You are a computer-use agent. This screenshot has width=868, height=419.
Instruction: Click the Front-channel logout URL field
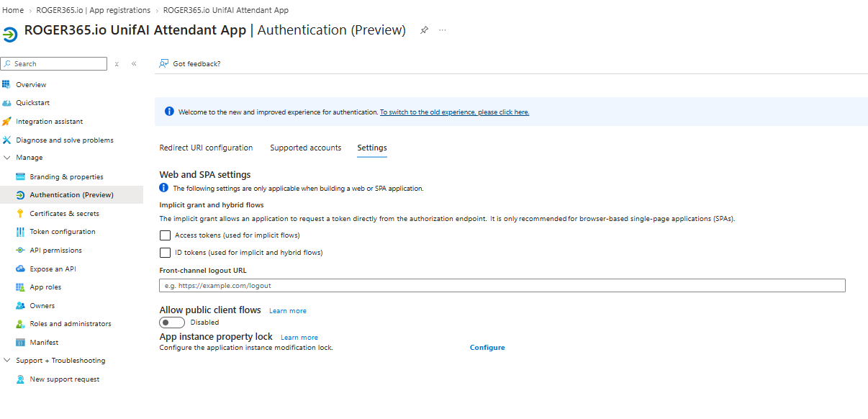(x=502, y=286)
